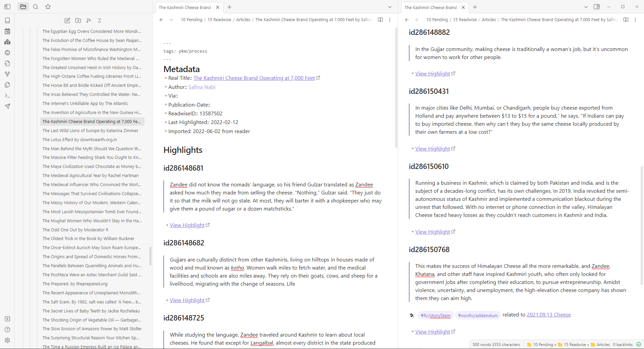The width and height of the screenshot is (644, 349).
Task: Open the vault switcher icon
Action: (7, 319)
